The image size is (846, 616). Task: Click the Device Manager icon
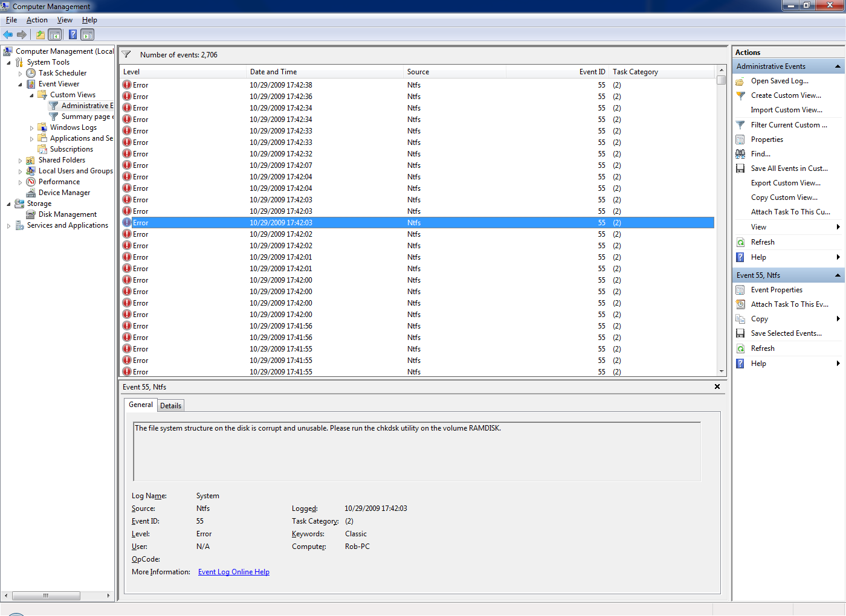[31, 193]
